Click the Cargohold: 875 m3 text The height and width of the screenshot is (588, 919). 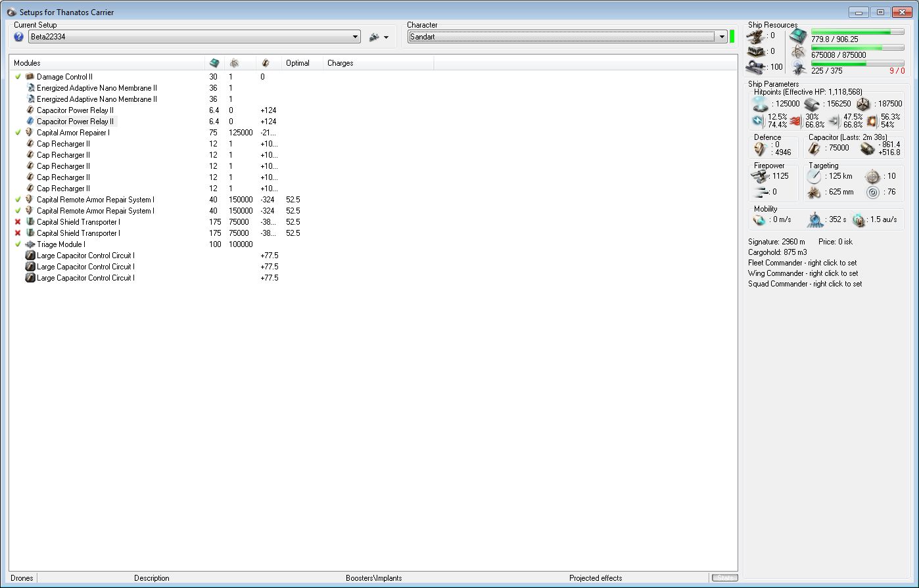[777, 252]
